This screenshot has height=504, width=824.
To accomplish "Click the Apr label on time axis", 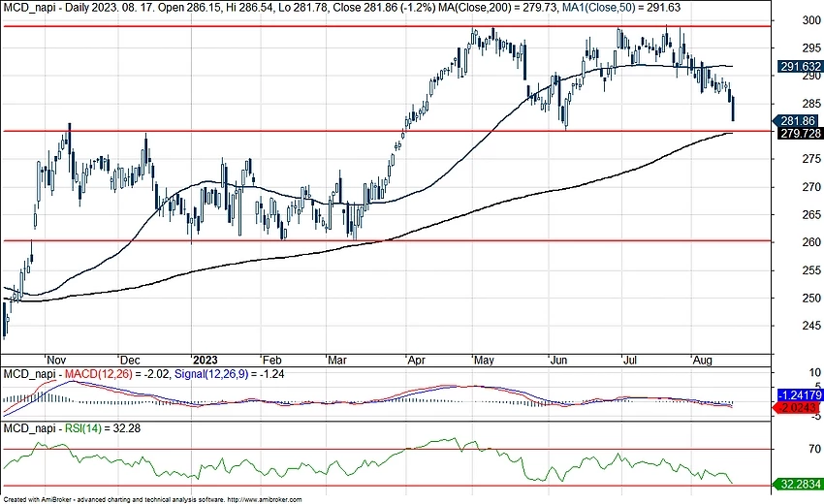I will click(416, 361).
